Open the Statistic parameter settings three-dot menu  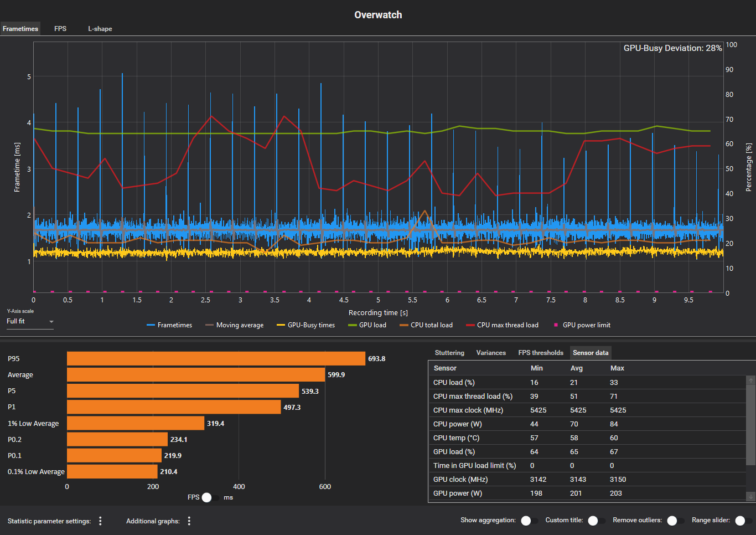click(x=100, y=521)
